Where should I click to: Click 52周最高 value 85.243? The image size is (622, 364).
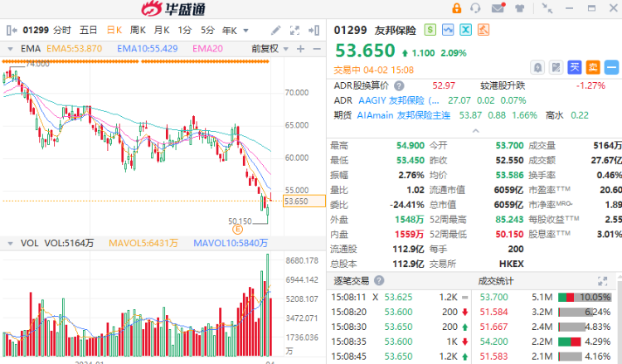509,220
